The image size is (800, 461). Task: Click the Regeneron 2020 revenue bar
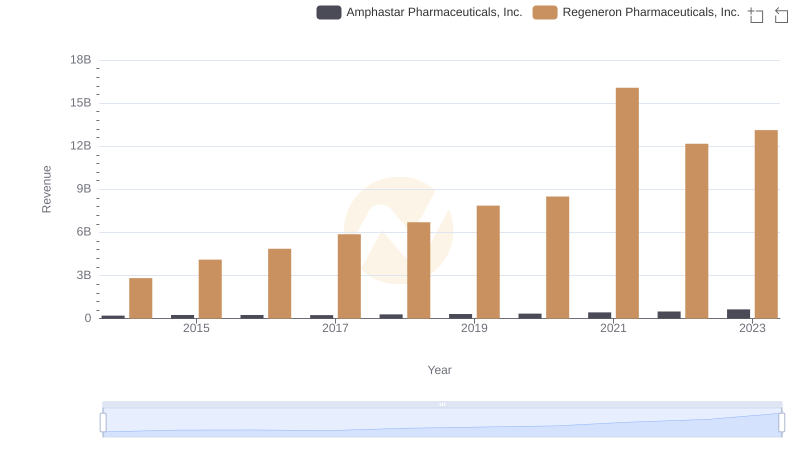[558, 258]
